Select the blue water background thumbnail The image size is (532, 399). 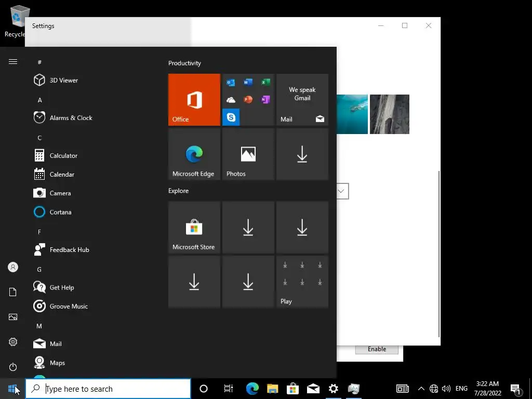point(352,114)
